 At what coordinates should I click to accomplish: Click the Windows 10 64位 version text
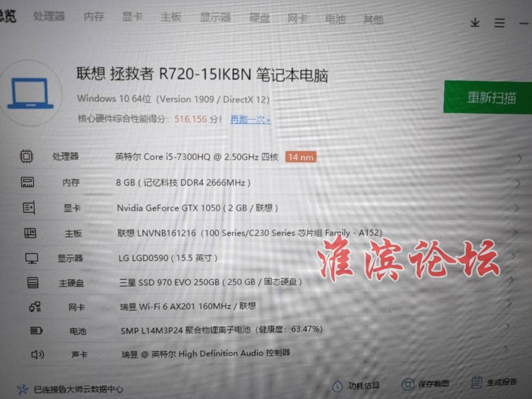(x=173, y=99)
